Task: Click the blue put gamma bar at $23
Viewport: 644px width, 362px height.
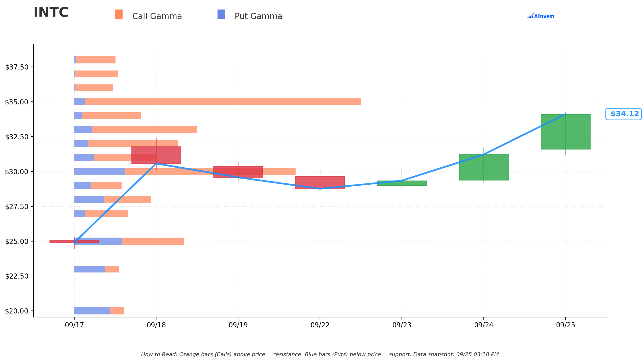Action: (89, 269)
